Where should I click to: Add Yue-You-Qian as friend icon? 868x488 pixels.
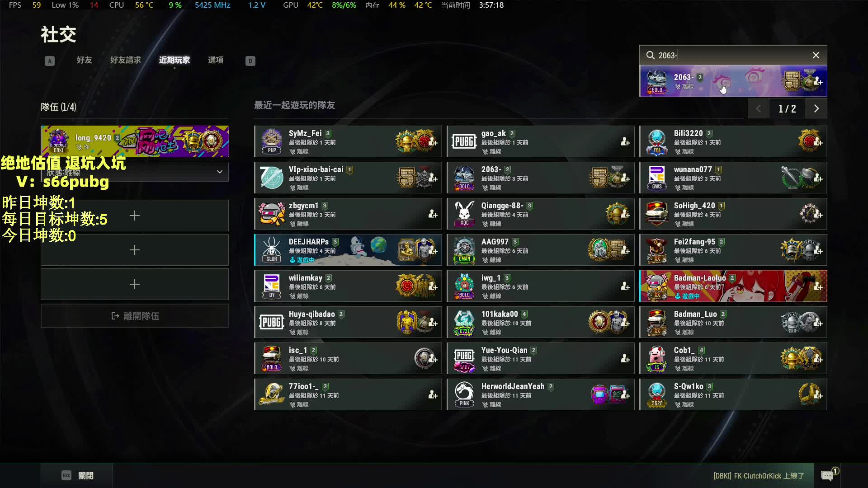tap(625, 359)
